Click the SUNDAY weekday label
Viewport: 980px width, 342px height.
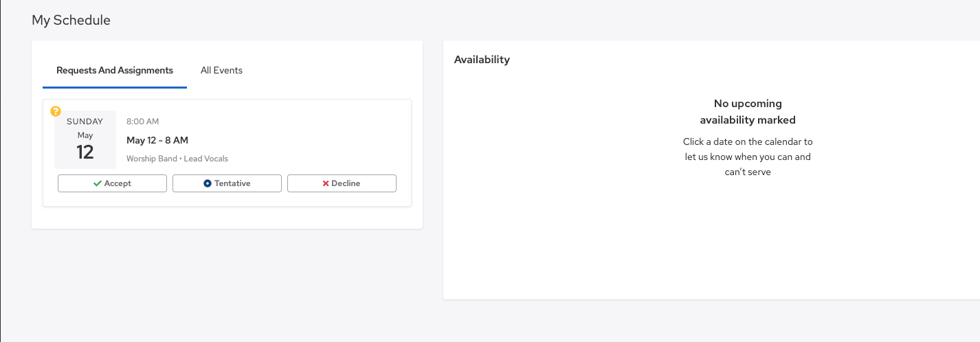tap(85, 122)
